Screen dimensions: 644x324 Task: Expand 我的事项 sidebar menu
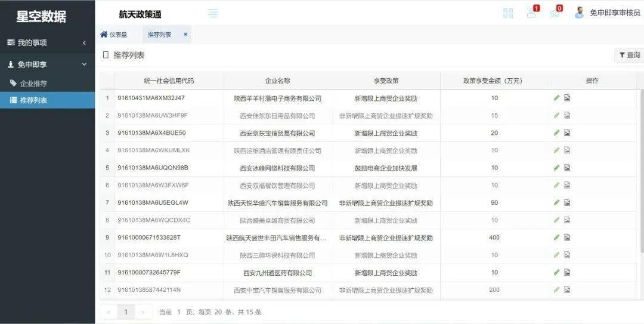click(x=47, y=43)
